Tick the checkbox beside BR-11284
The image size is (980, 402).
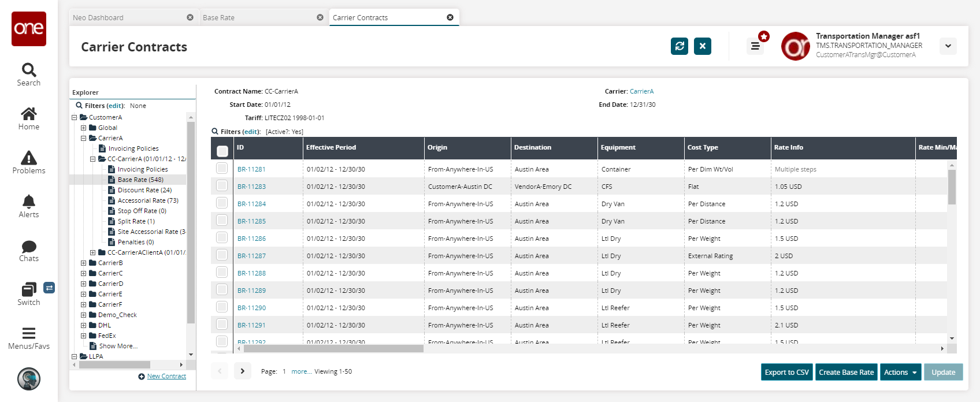222,203
